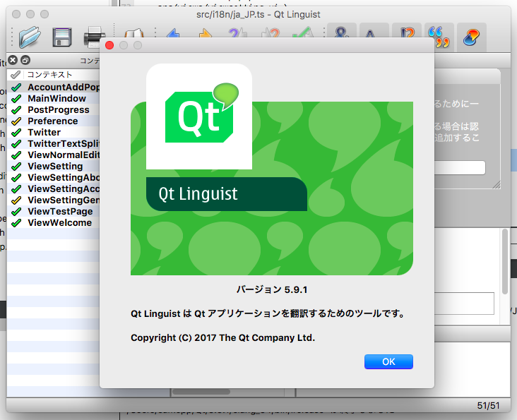The image size is (517, 420).
Task: Jump to next unfinished item icon
Action: [x=270, y=34]
